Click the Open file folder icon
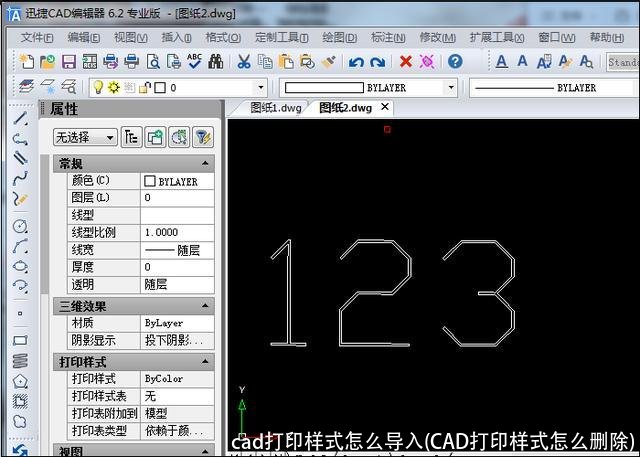 pos(48,62)
